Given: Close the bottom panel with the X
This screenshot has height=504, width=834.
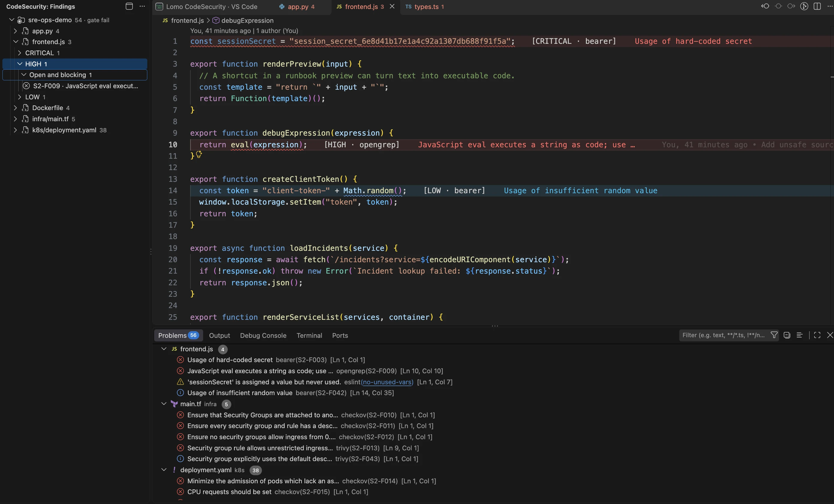Looking at the screenshot, I should (x=829, y=335).
